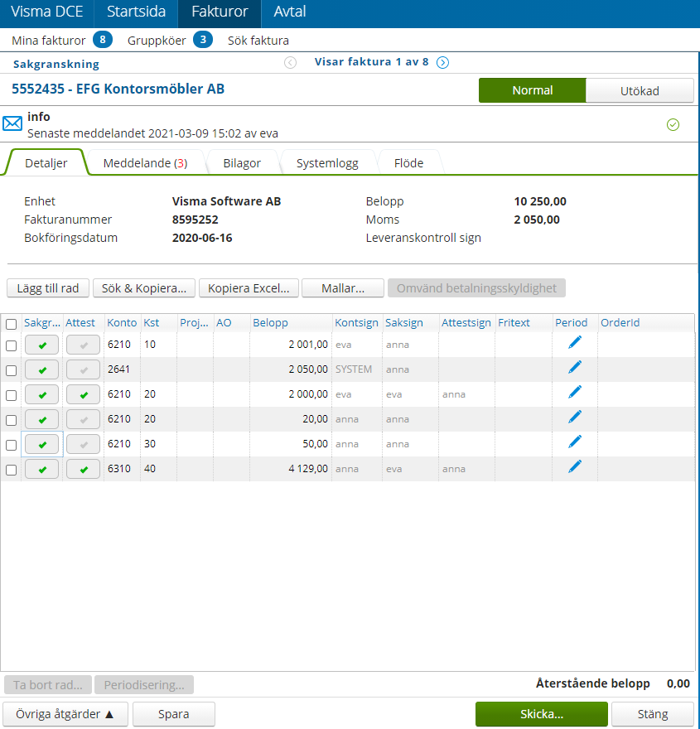Viewport: 700px width, 729px height.
Task: Switch to the Flöde tab
Action: click(x=408, y=163)
